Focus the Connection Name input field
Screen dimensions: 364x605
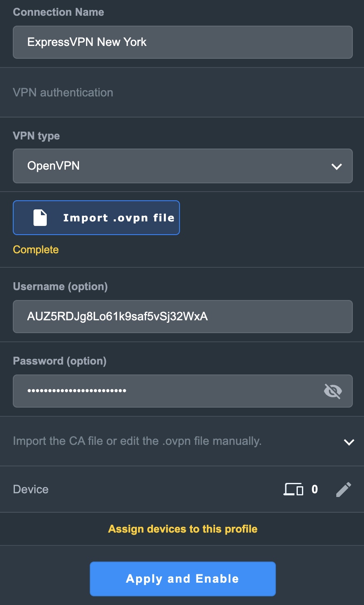tap(183, 42)
